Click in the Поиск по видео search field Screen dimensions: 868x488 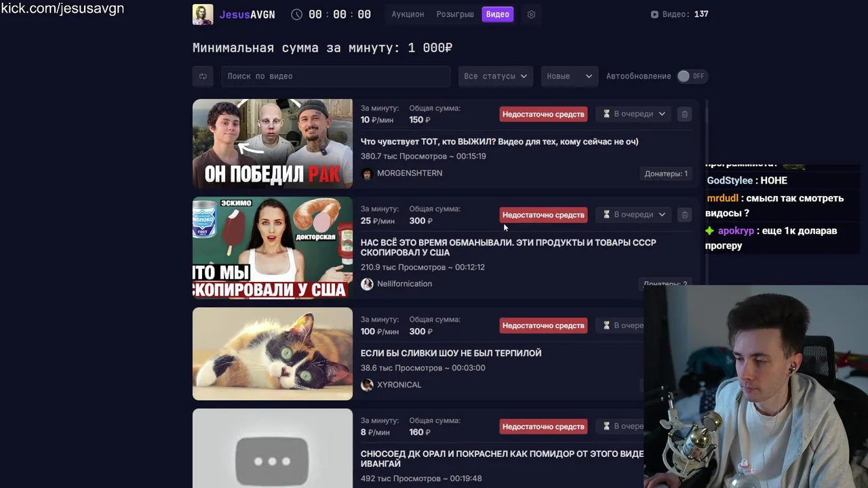pos(335,76)
